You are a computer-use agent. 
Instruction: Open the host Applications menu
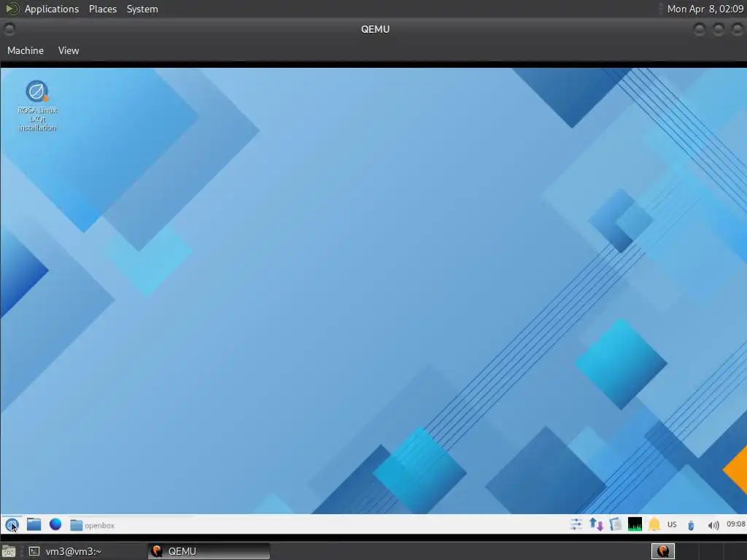point(52,9)
